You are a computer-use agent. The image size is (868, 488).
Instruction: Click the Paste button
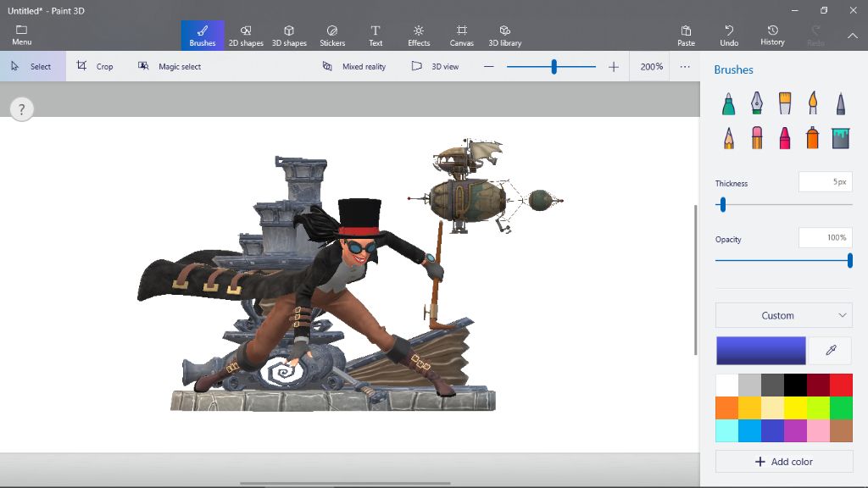pos(686,36)
